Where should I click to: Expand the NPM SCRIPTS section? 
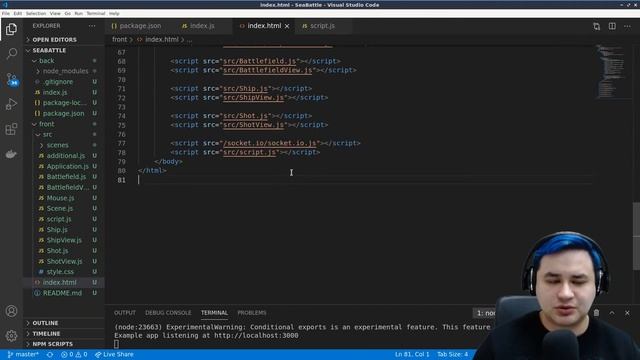tap(64, 344)
